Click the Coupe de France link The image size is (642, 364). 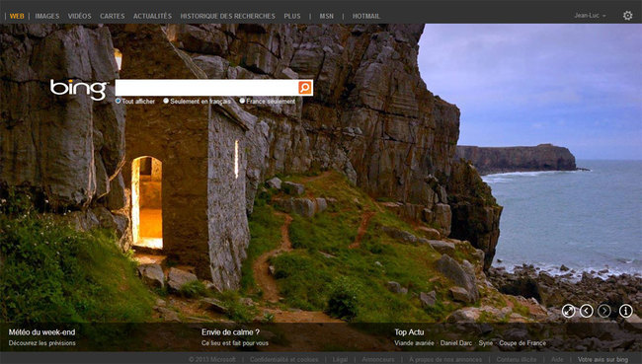(x=522, y=343)
